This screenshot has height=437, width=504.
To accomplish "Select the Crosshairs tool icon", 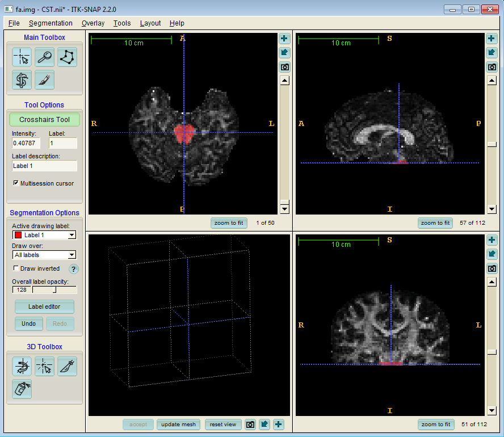I will (x=22, y=57).
